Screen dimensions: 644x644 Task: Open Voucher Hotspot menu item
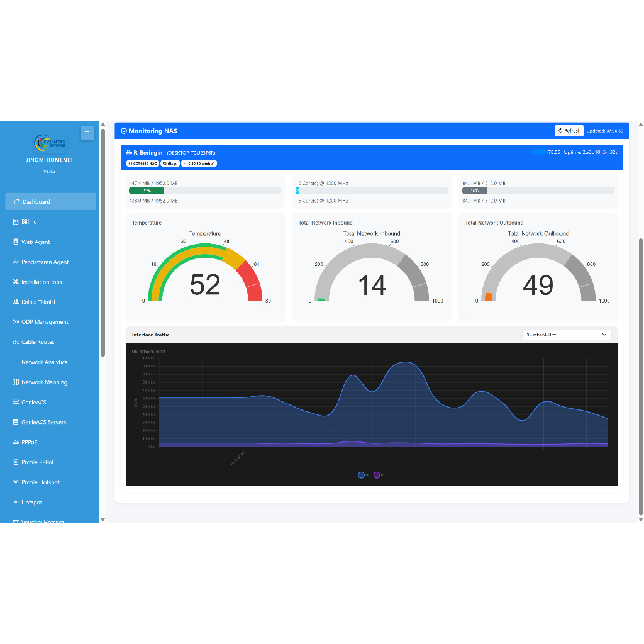(x=50, y=520)
